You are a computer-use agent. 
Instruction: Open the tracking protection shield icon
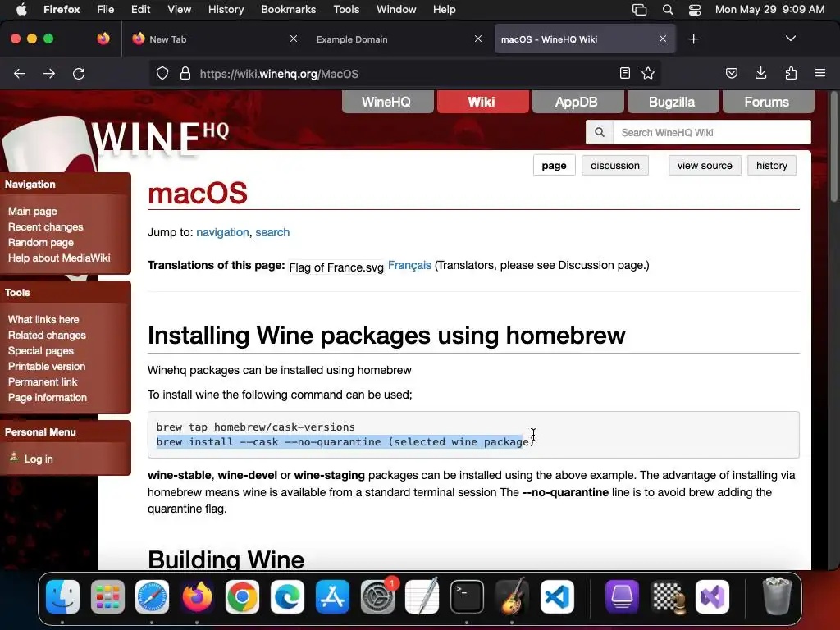pos(162,73)
